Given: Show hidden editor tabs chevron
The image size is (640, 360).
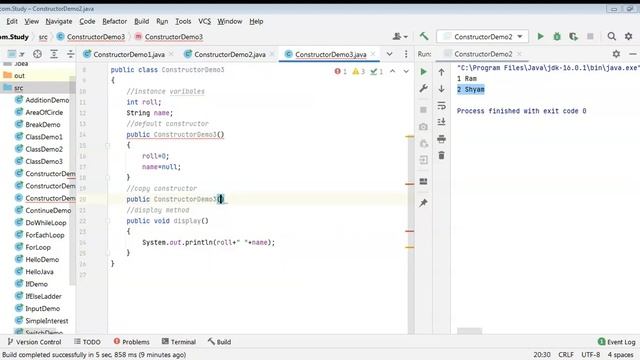Looking at the screenshot, I should 389,54.
